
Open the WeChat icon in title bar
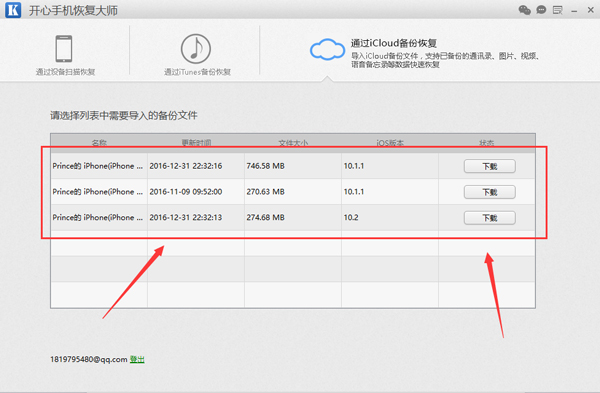[524, 10]
